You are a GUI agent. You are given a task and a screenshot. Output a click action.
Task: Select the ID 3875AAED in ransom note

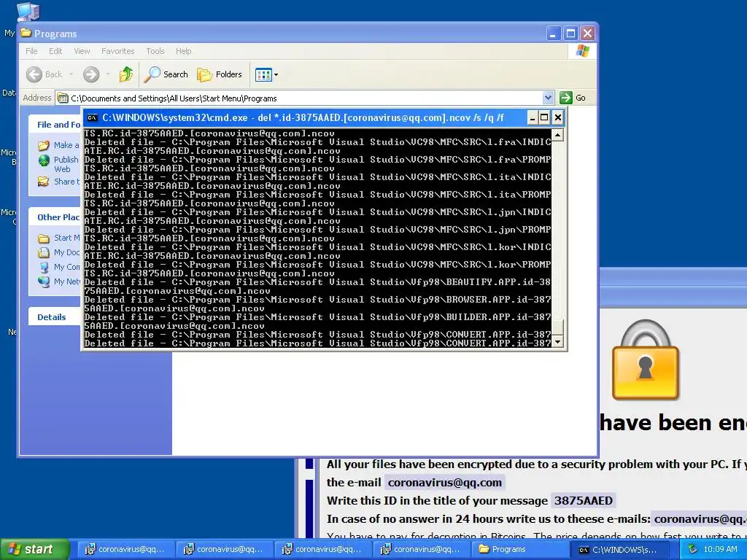click(x=583, y=500)
